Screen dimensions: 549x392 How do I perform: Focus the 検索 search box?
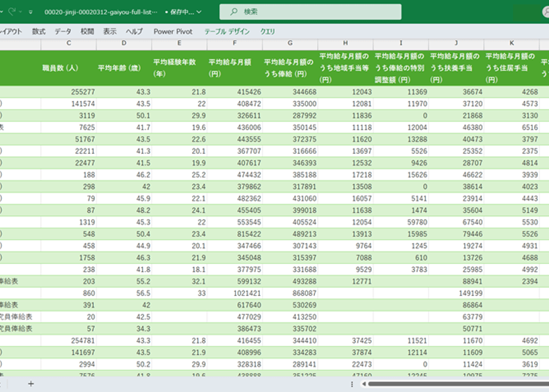tap(310, 12)
